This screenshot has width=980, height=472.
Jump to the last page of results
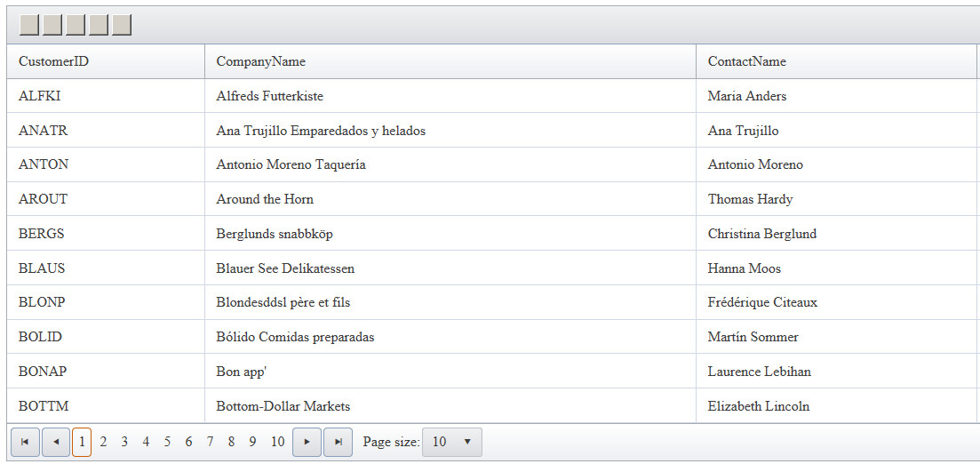coord(338,442)
